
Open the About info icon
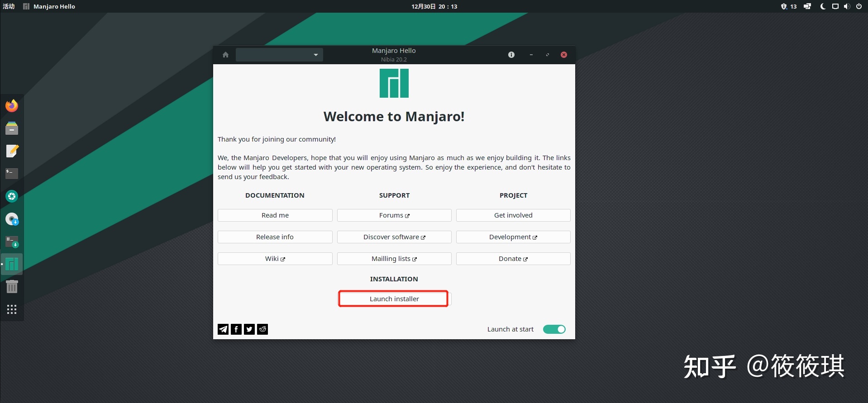tap(511, 55)
